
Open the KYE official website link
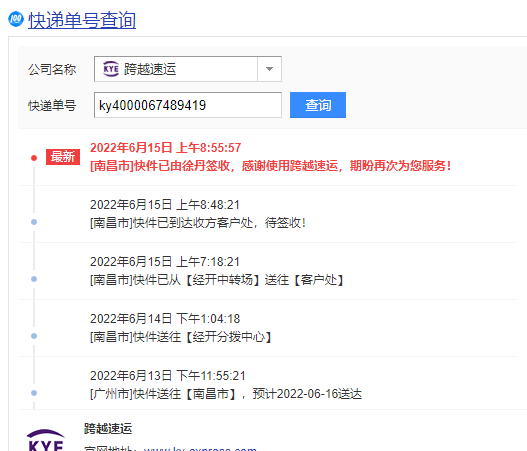pos(200,449)
